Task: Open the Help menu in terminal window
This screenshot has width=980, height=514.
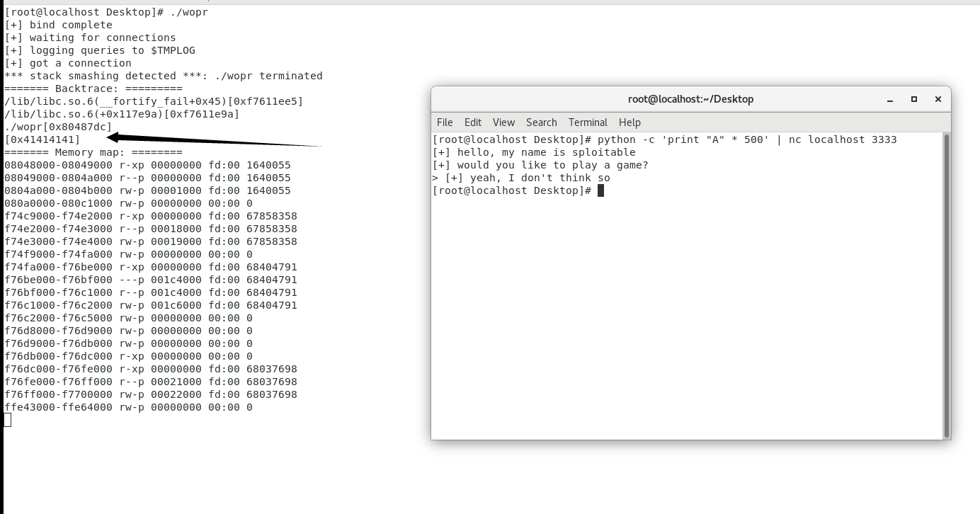Action: (629, 122)
